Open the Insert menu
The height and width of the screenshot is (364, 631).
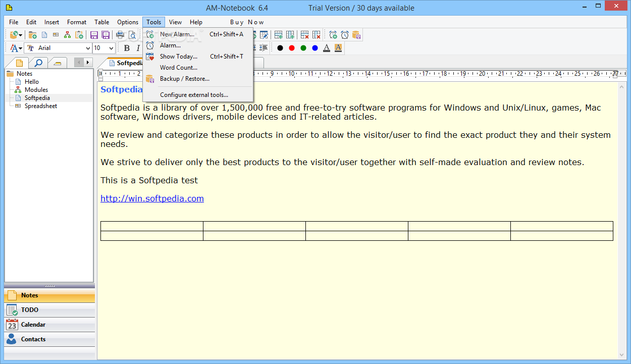(x=51, y=22)
